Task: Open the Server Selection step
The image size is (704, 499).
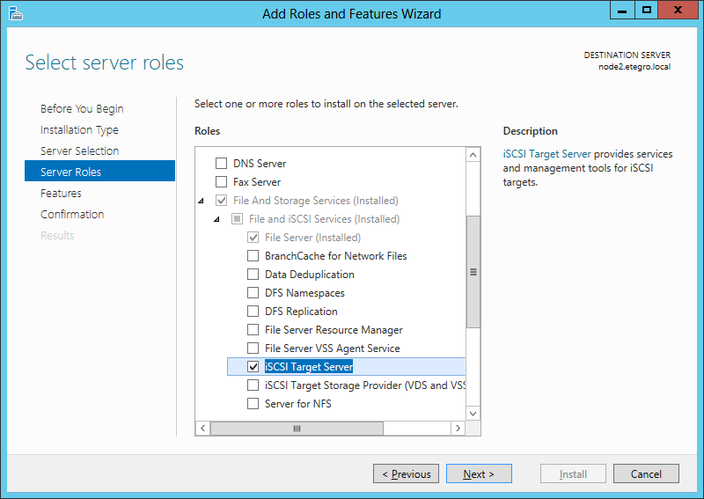Action: click(79, 151)
